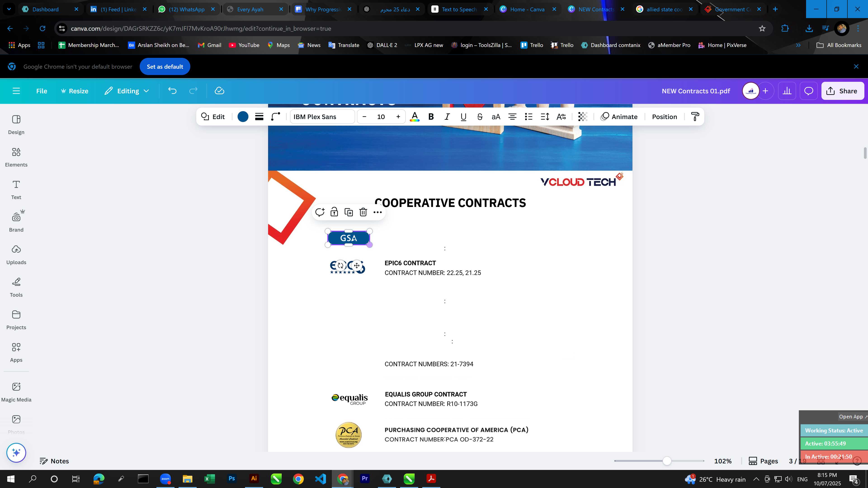Toggle strikethrough formatting

tap(479, 117)
